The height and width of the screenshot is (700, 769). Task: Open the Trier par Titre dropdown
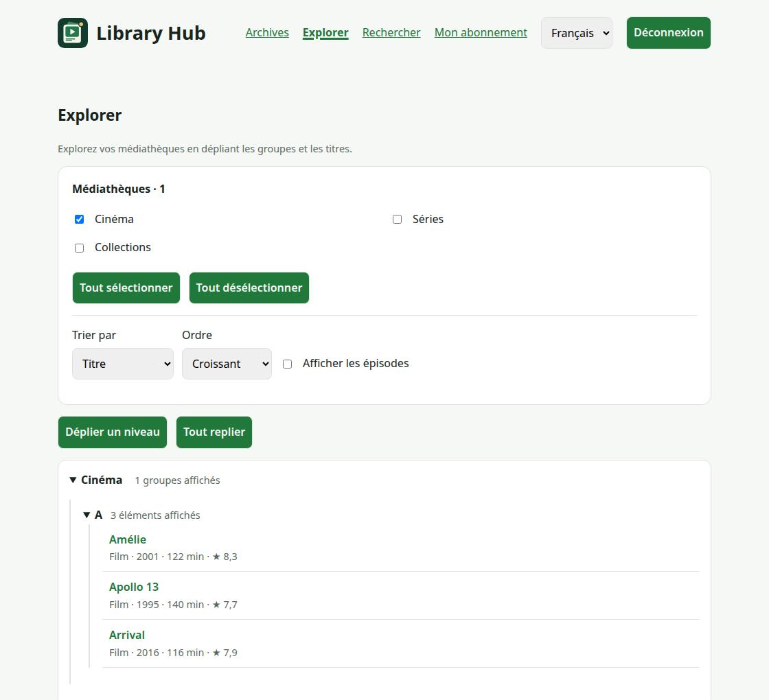[x=123, y=364]
